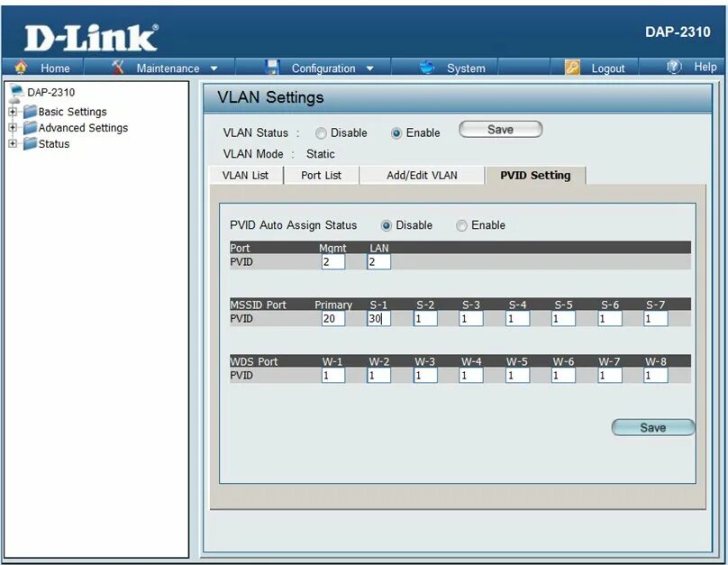Click the Maintenance wrench icon

[116, 67]
